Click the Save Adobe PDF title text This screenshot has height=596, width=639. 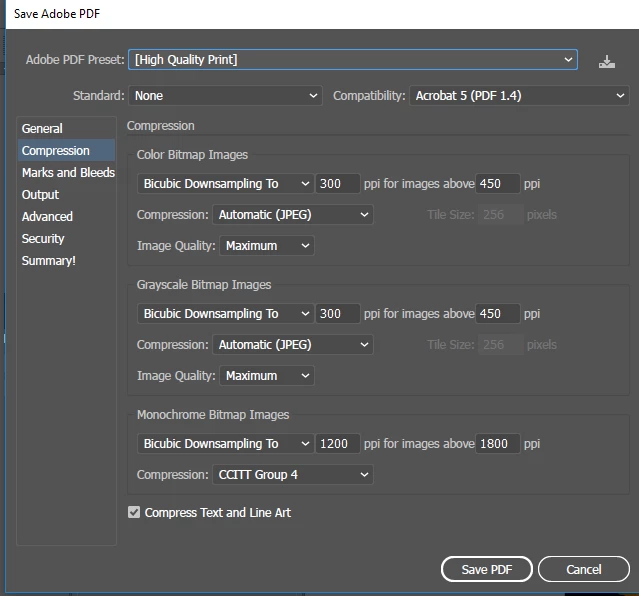point(57,14)
